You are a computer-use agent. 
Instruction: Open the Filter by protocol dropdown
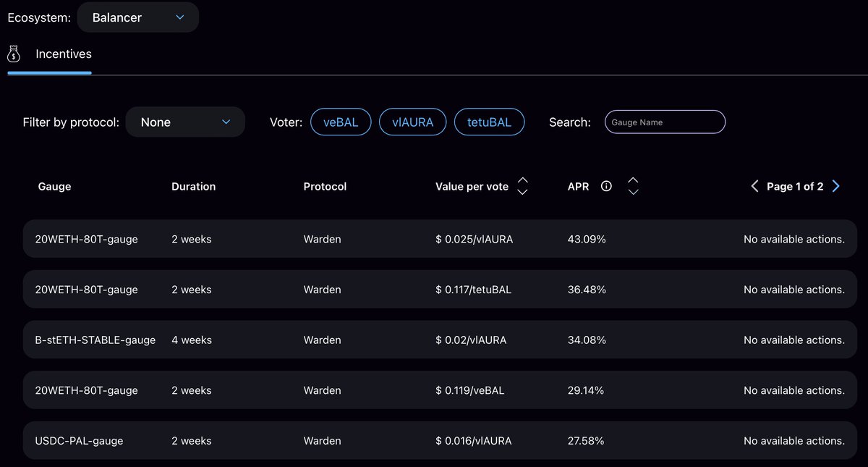185,122
